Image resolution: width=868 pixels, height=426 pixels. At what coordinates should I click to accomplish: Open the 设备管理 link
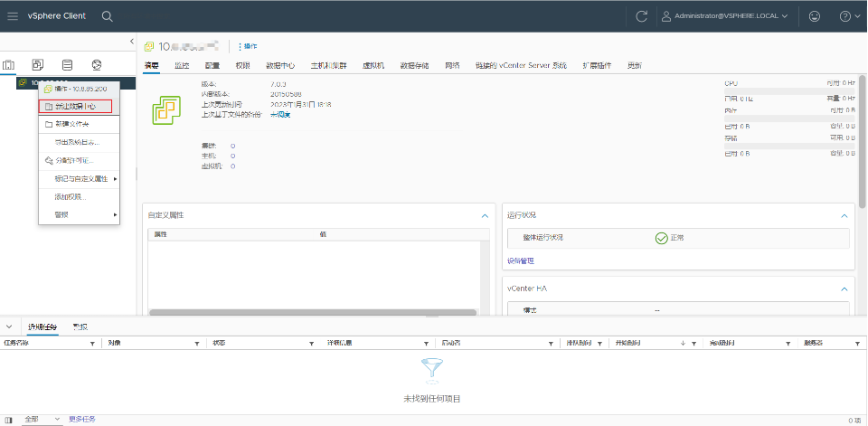[521, 260]
